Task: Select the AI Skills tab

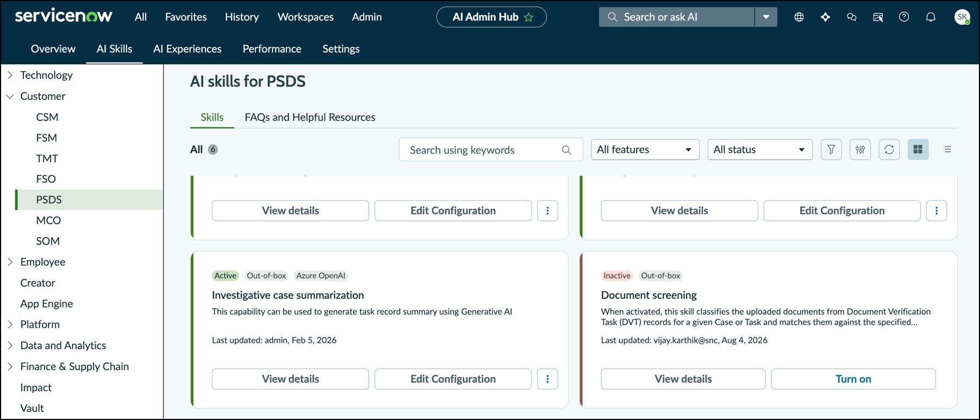Action: (x=114, y=49)
